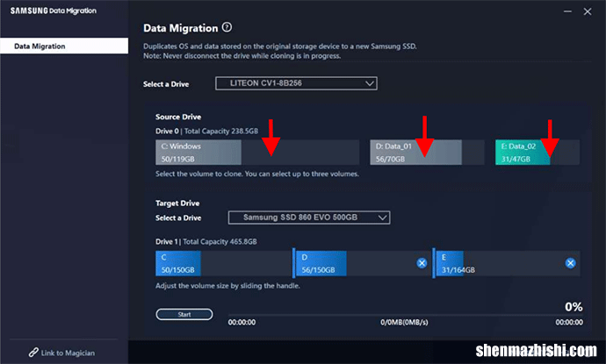Click the 'Drive 0 | Total Capacity 238.5GB' text
Viewport: 606px width, 364px height.
click(206, 132)
